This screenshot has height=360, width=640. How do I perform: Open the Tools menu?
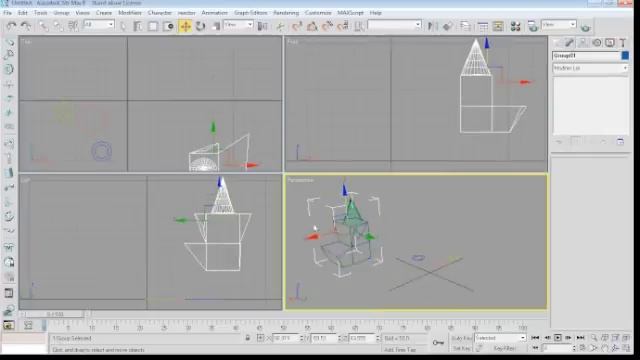(40, 13)
